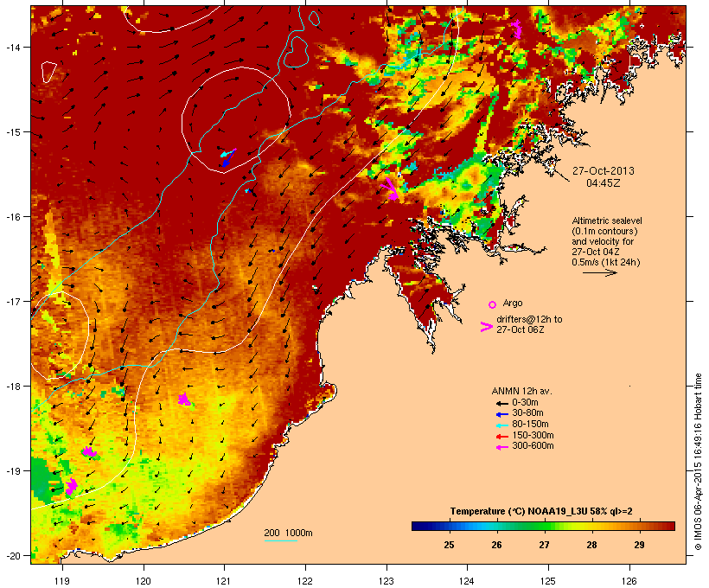
Task: Click the blue 30-80m legend arrow
Action: coord(501,414)
